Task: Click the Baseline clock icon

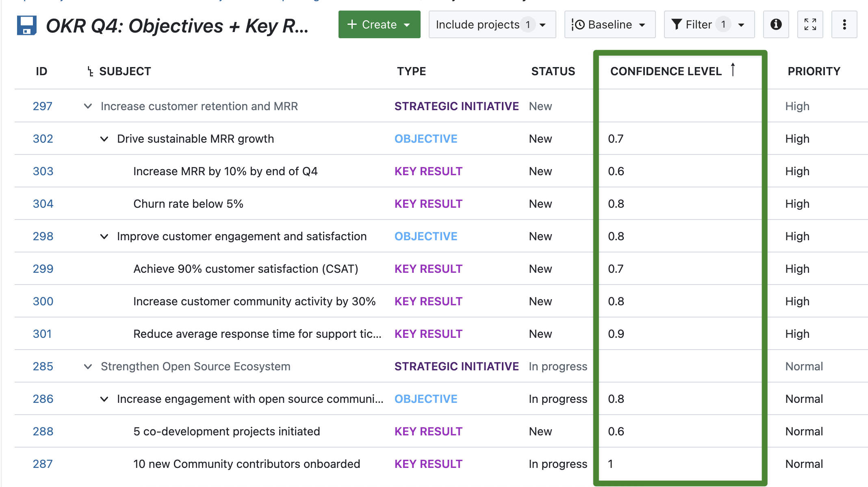Action: point(579,24)
